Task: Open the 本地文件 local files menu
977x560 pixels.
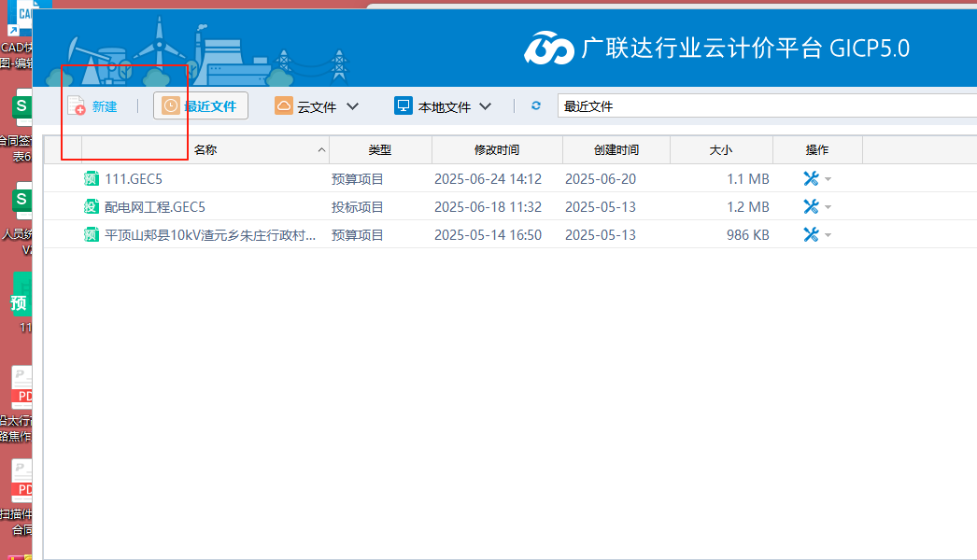Action: [x=443, y=106]
